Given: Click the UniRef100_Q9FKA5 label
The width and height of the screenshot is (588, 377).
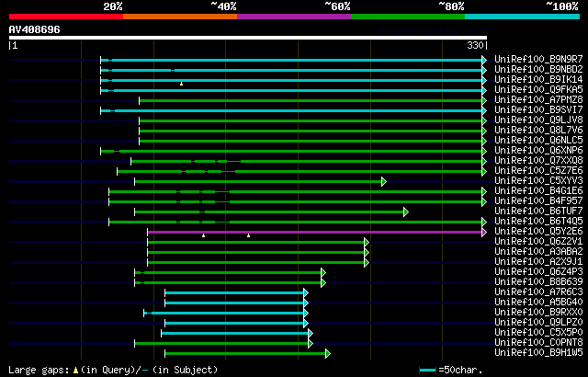Looking at the screenshot, I should tap(538, 90).
